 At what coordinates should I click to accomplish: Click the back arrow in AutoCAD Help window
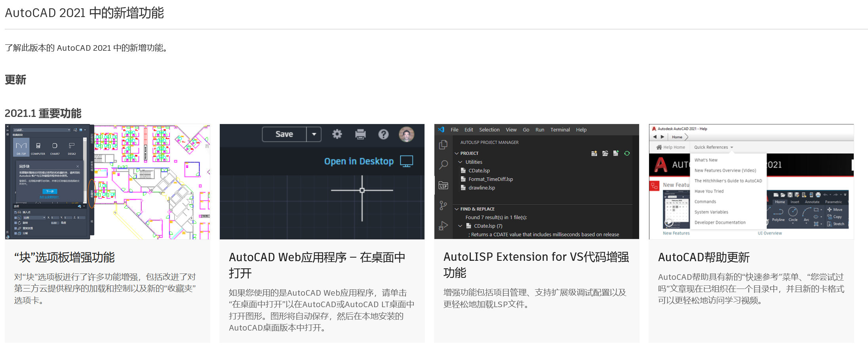pos(655,137)
